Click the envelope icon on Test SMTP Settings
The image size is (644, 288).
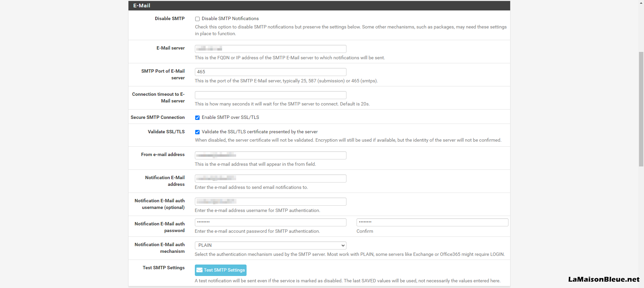200,270
